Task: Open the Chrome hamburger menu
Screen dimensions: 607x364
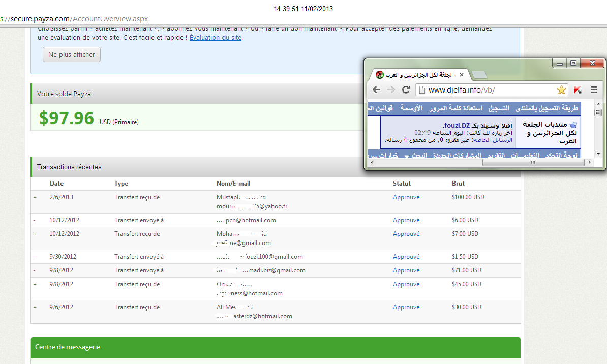Action: [594, 90]
